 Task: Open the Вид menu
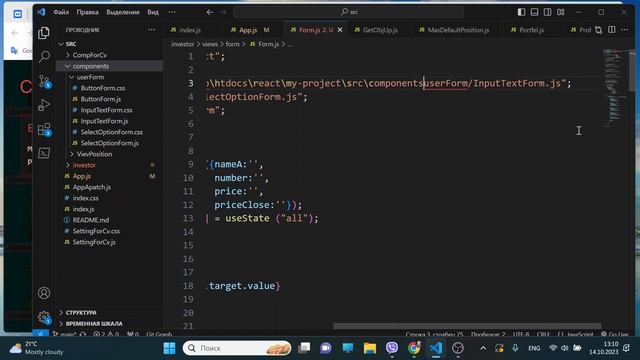pos(153,12)
